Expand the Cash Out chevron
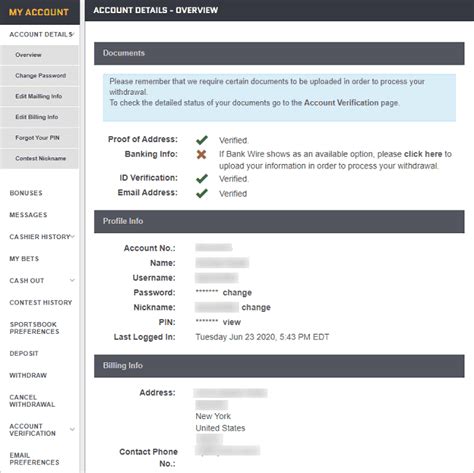 point(72,280)
